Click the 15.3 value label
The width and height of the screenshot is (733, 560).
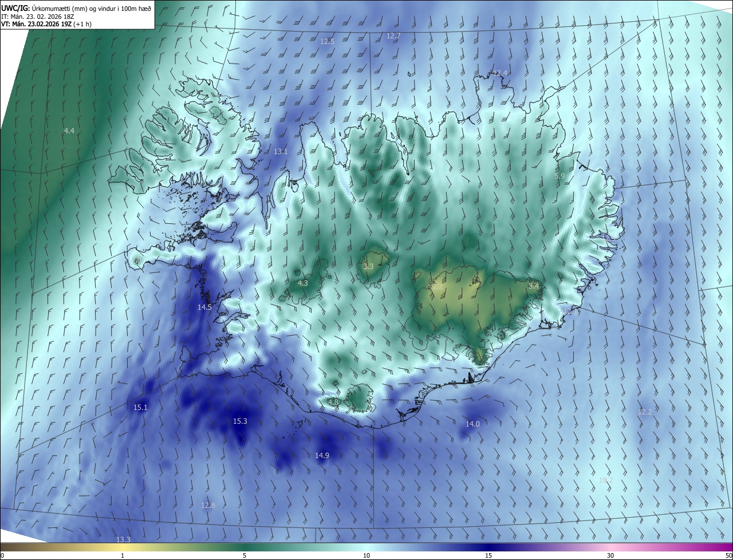point(240,421)
